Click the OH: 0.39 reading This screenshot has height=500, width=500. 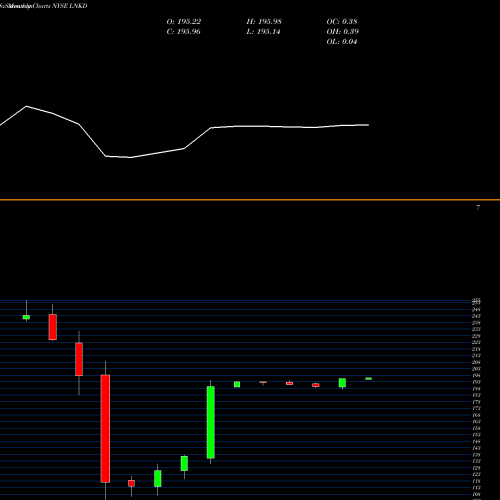click(342, 32)
